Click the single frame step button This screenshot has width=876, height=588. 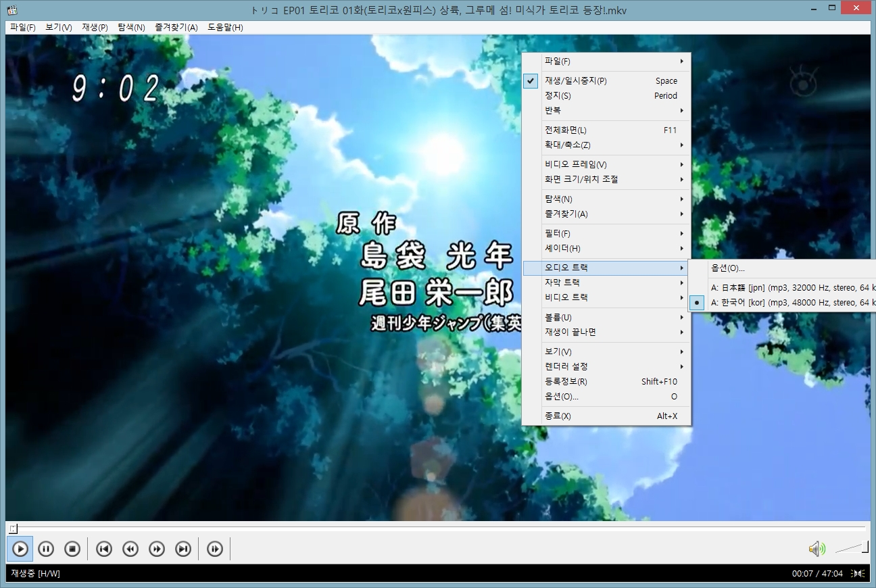(215, 549)
